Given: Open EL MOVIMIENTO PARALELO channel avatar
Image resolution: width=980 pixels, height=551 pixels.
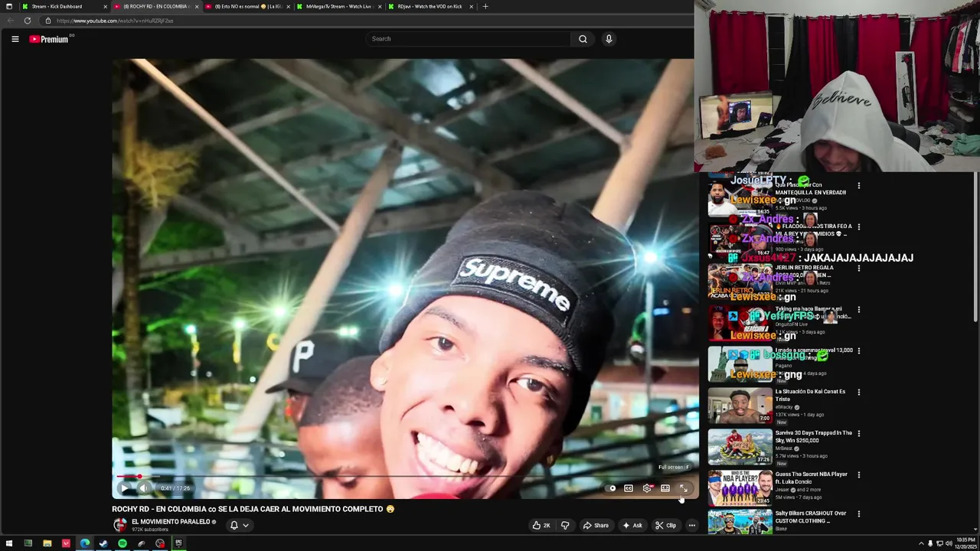Looking at the screenshot, I should click(x=119, y=525).
